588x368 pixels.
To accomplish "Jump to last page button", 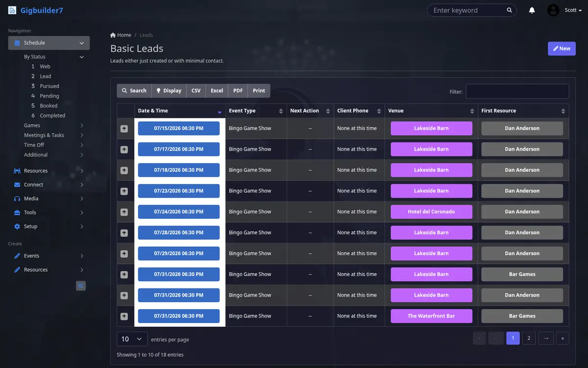I will tap(563, 338).
